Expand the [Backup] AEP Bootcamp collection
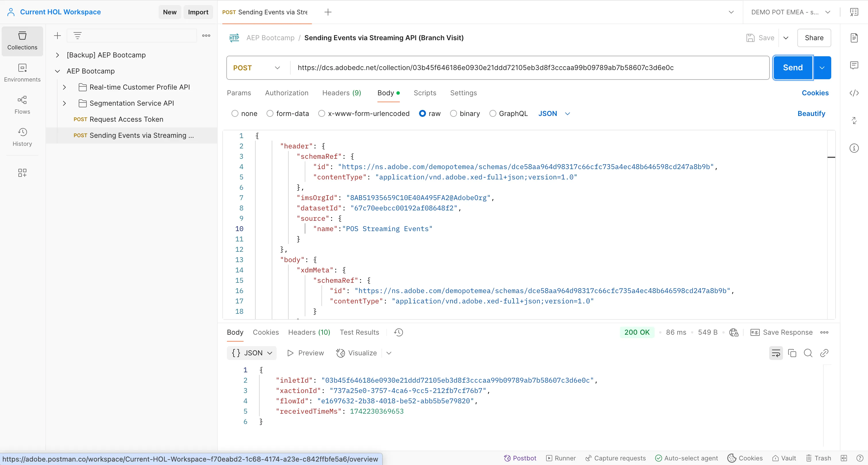Screen dimensions: 868x465 point(57,55)
